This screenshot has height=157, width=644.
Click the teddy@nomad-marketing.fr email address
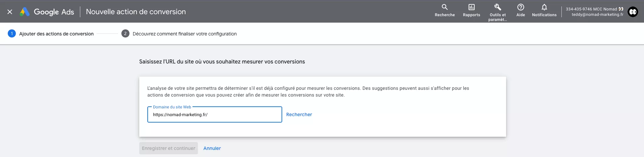point(597,15)
